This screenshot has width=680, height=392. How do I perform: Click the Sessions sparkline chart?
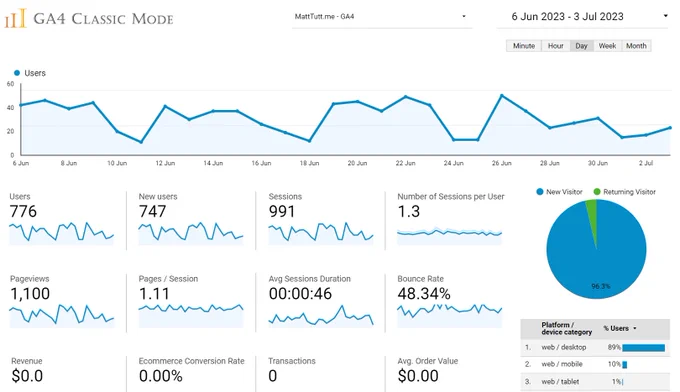(321, 233)
